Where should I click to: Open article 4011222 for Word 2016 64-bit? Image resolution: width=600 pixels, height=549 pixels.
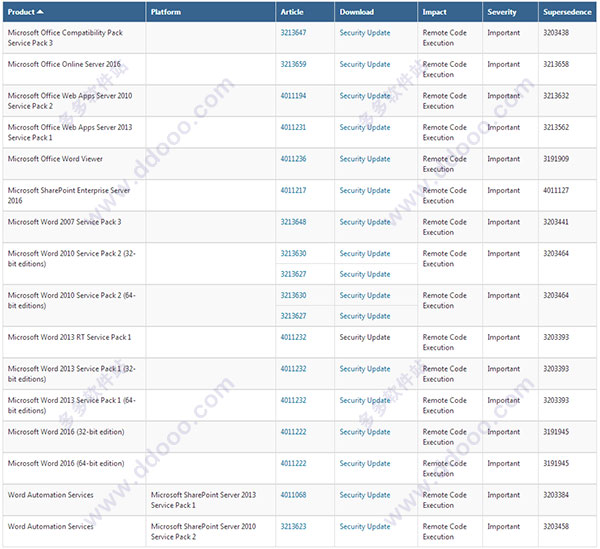(x=293, y=463)
